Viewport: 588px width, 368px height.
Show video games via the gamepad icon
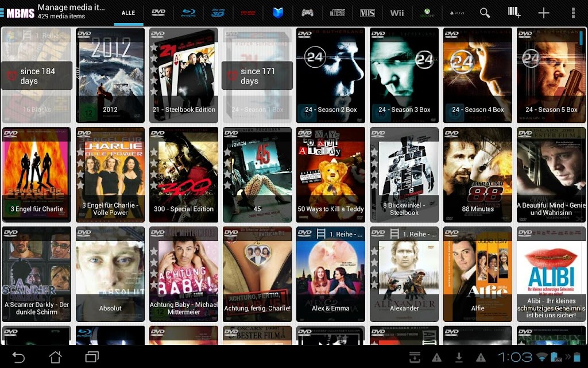[x=308, y=13]
